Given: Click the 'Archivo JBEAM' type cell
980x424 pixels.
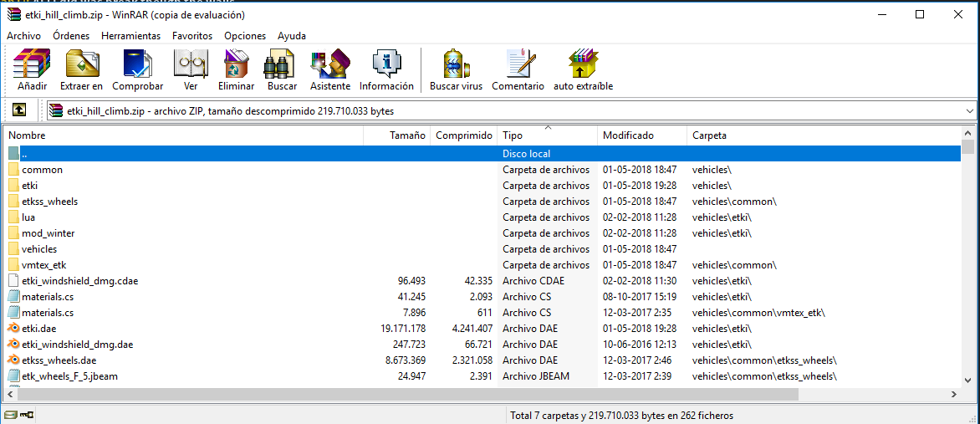Looking at the screenshot, I should (536, 375).
